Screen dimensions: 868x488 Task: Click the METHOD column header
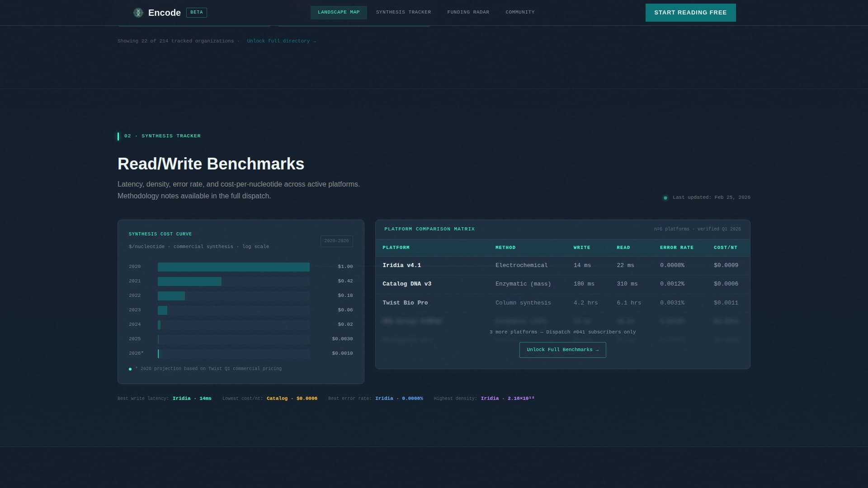point(505,248)
